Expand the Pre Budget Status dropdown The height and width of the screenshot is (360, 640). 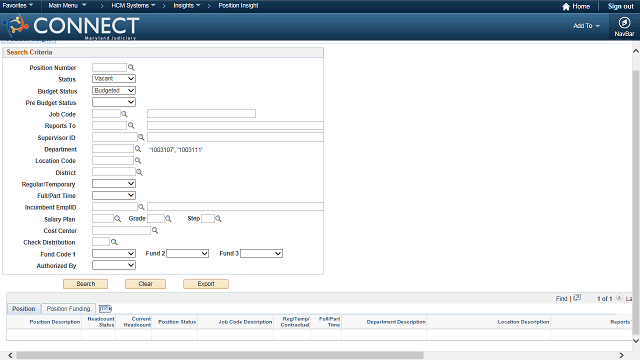pos(114,102)
